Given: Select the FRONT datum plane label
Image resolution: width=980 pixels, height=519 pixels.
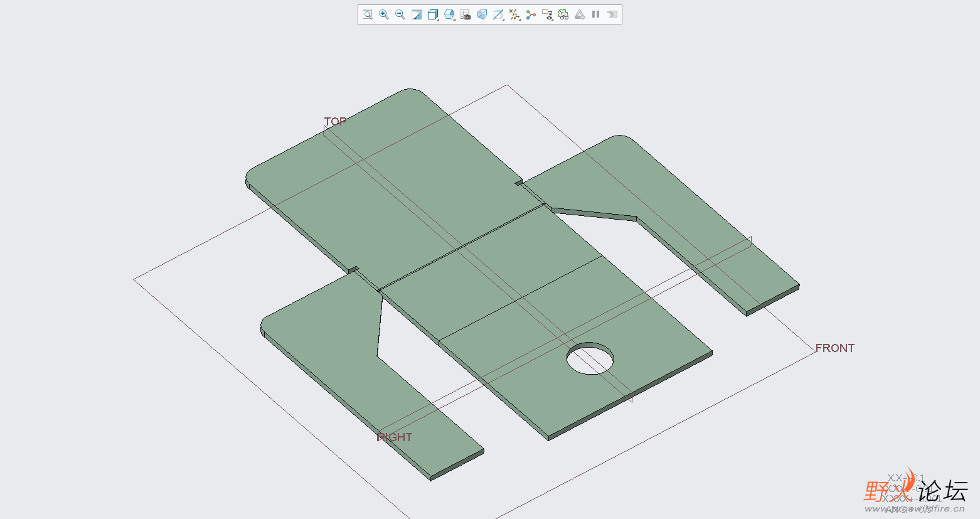Looking at the screenshot, I should pos(835,348).
